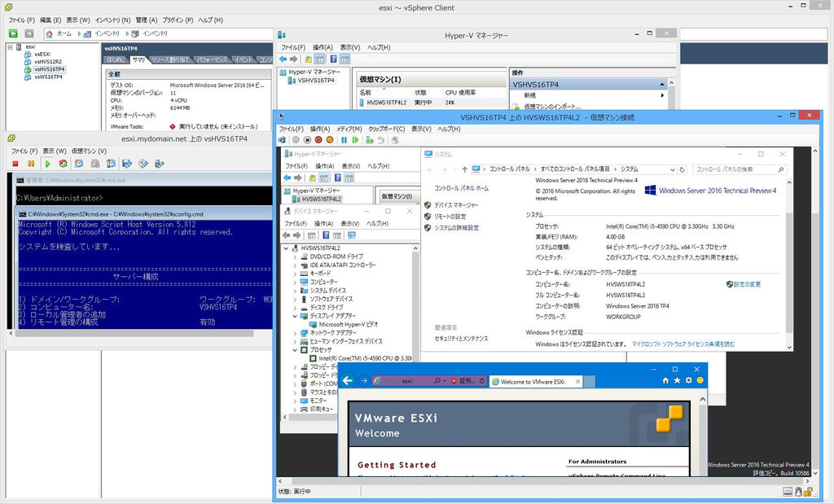Image resolution: width=834 pixels, height=504 pixels.
Task: Click the reset VM icon in vsHVS16TP4 console toolbar
Action: (x=63, y=164)
